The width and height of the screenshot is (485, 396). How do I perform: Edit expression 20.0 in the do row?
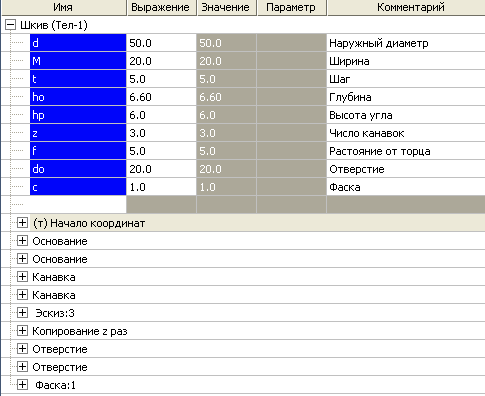(x=161, y=169)
